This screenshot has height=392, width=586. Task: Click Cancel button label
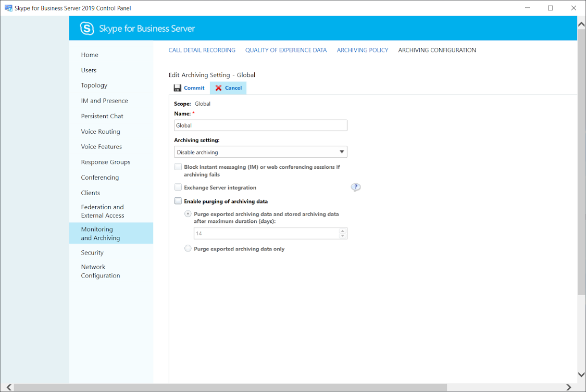coord(233,88)
